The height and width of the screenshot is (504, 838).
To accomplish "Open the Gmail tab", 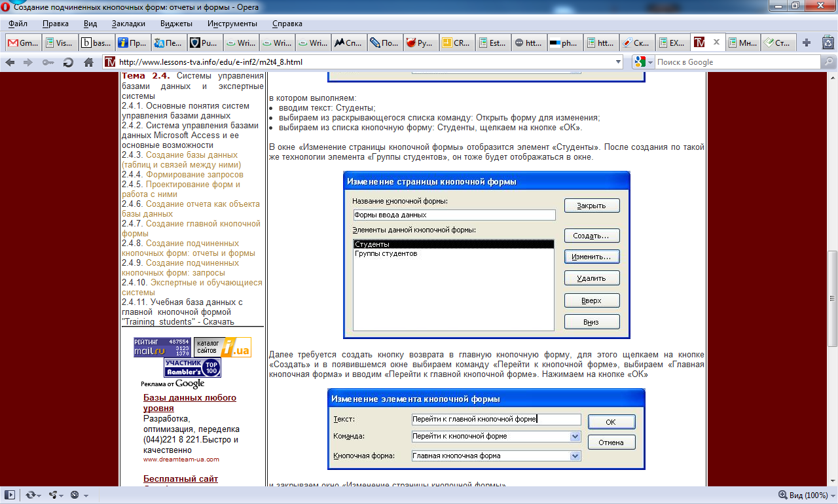I will (x=23, y=43).
